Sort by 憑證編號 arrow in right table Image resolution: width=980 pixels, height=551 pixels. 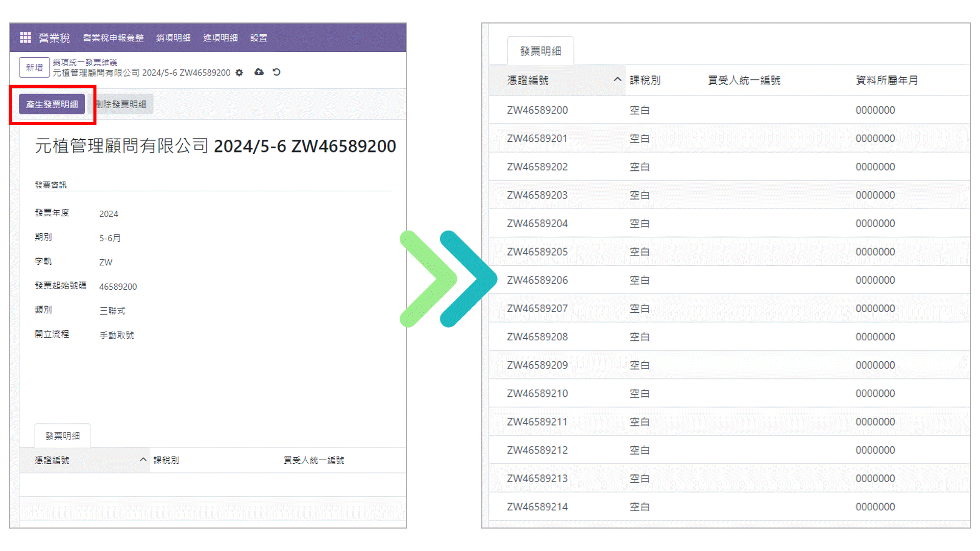click(617, 80)
